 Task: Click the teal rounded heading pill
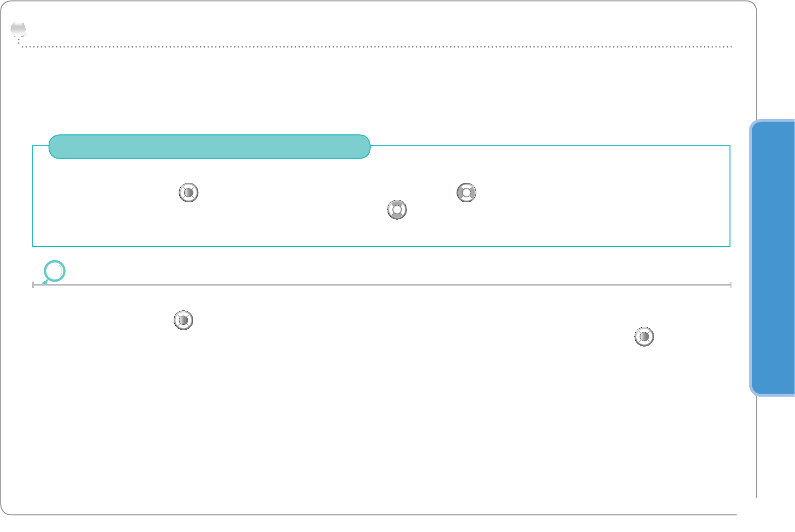coord(209,147)
